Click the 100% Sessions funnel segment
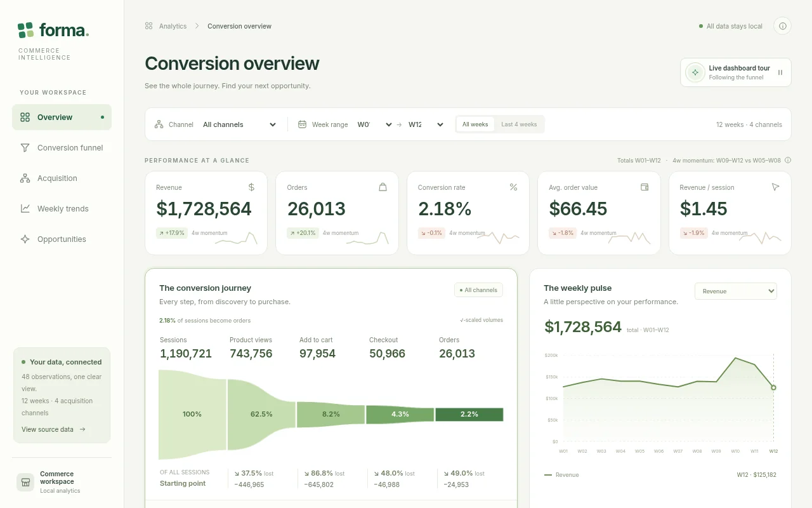The height and width of the screenshot is (508, 812). click(192, 414)
